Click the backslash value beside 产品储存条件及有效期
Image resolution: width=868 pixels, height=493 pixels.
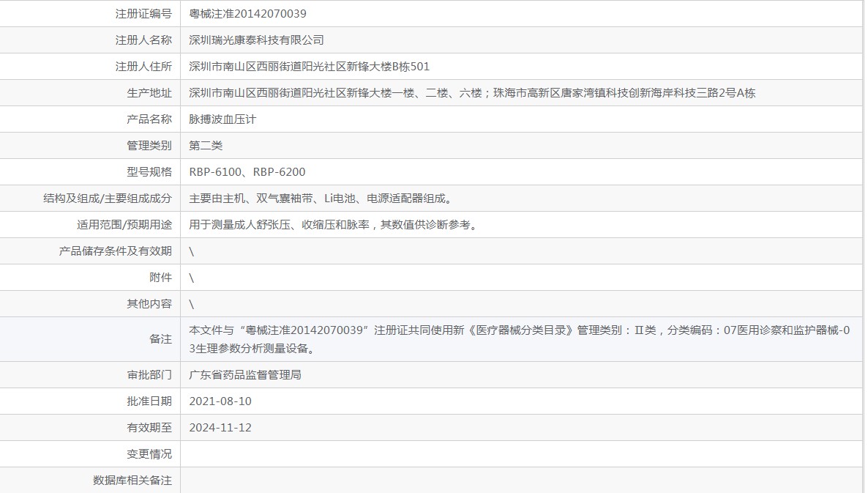(x=192, y=251)
